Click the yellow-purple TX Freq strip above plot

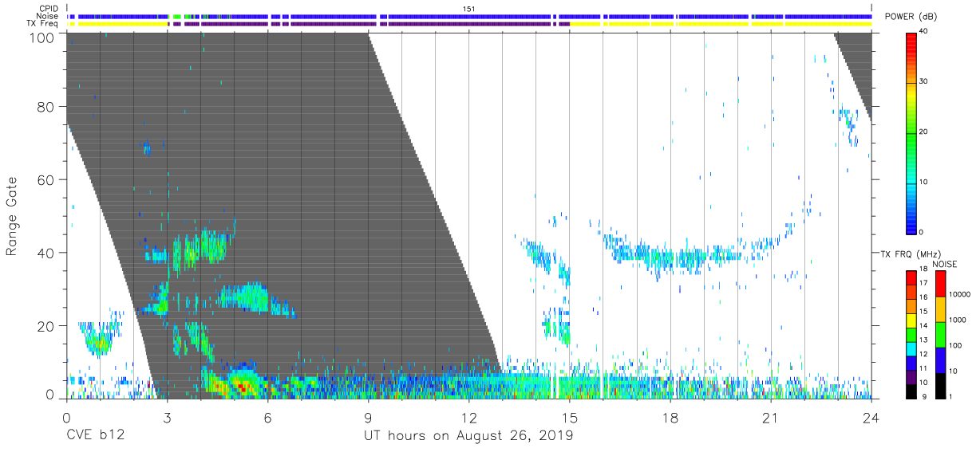tap(469, 24)
